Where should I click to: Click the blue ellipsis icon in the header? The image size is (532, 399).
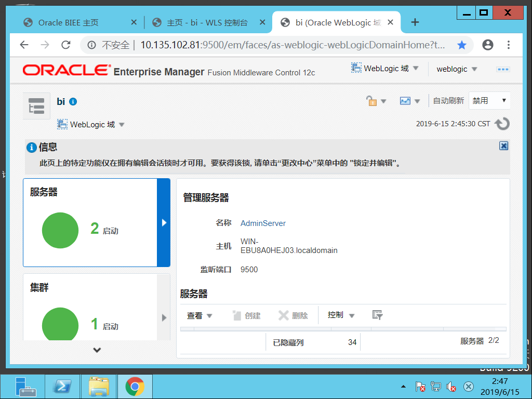[x=502, y=69]
